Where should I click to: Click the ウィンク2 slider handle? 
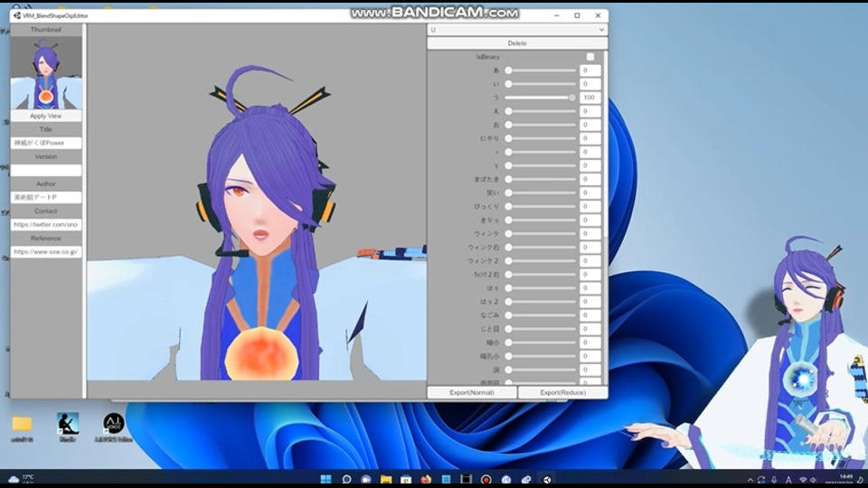(x=508, y=260)
